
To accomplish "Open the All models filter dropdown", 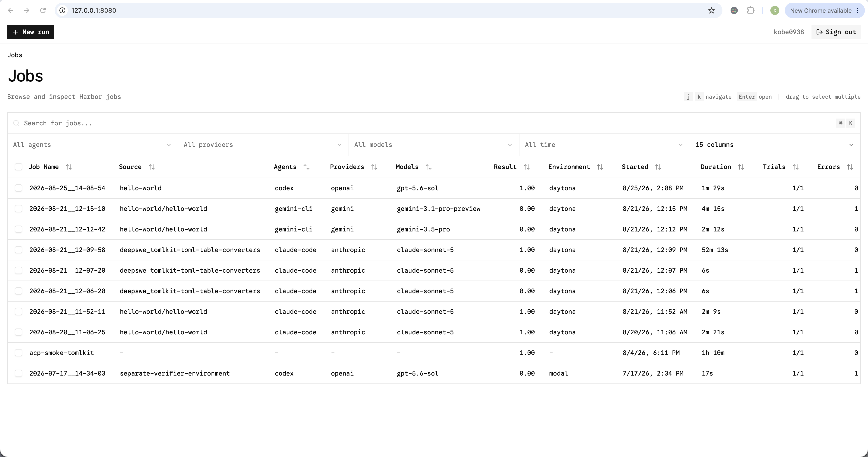I will click(x=434, y=145).
